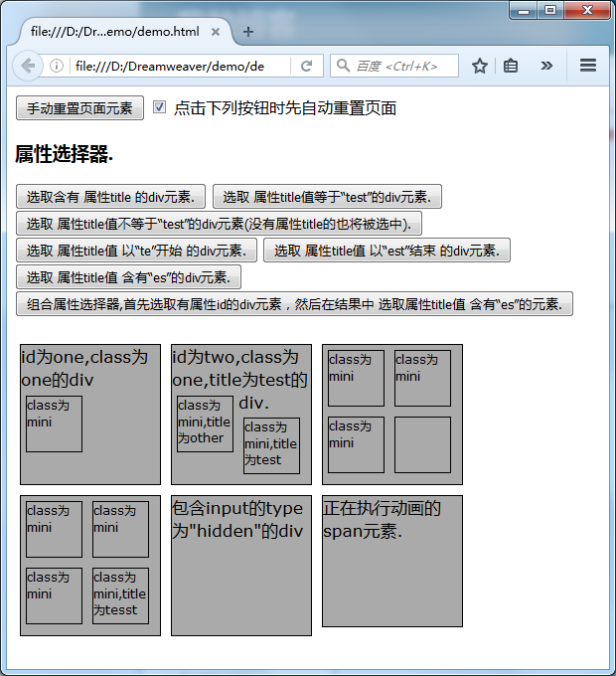Open the Firefox hamburger menu
This screenshot has height=676, width=616.
pyautogui.click(x=588, y=66)
